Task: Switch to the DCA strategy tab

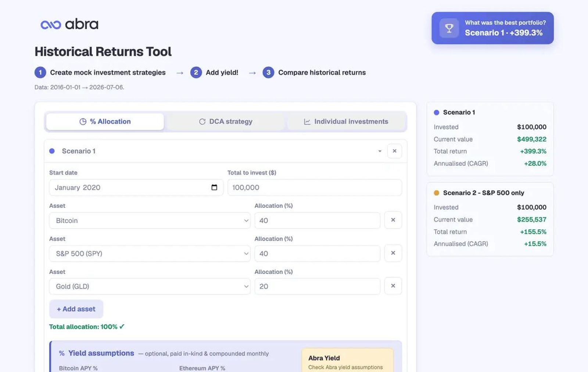Action: coord(226,122)
